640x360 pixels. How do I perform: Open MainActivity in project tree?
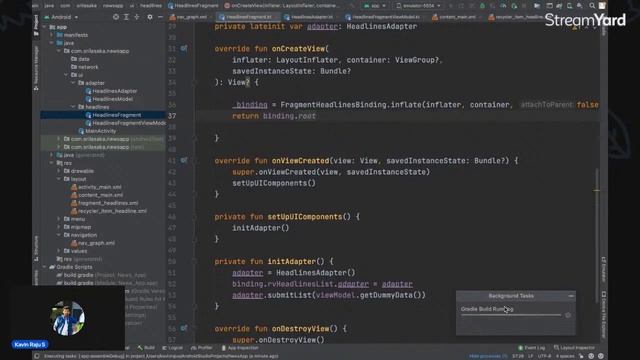tap(97, 131)
